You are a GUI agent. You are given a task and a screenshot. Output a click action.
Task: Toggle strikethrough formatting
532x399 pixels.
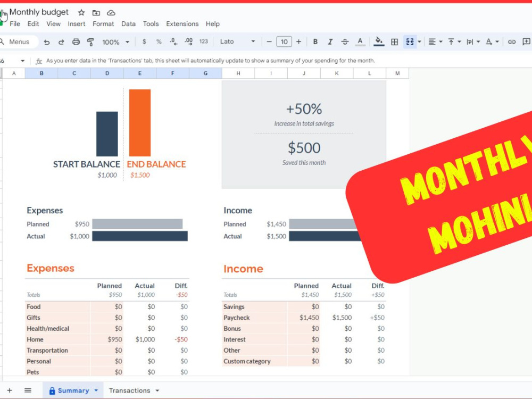[x=345, y=41]
